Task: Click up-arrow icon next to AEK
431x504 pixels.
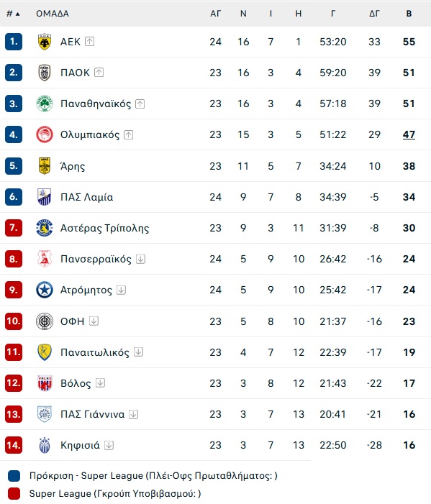Action: pyautogui.click(x=89, y=42)
